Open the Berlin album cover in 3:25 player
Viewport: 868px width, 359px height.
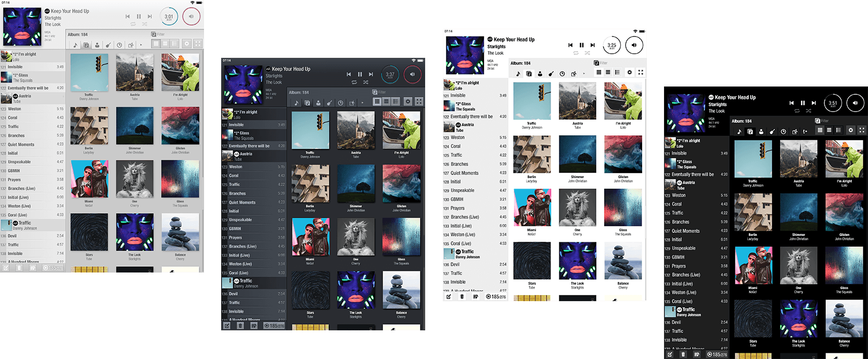[x=531, y=154]
